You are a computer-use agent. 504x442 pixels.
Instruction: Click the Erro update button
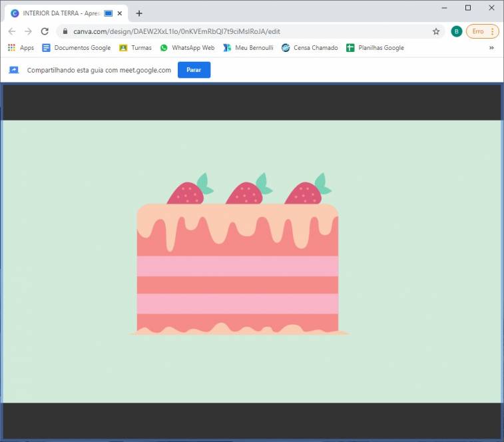[482, 31]
